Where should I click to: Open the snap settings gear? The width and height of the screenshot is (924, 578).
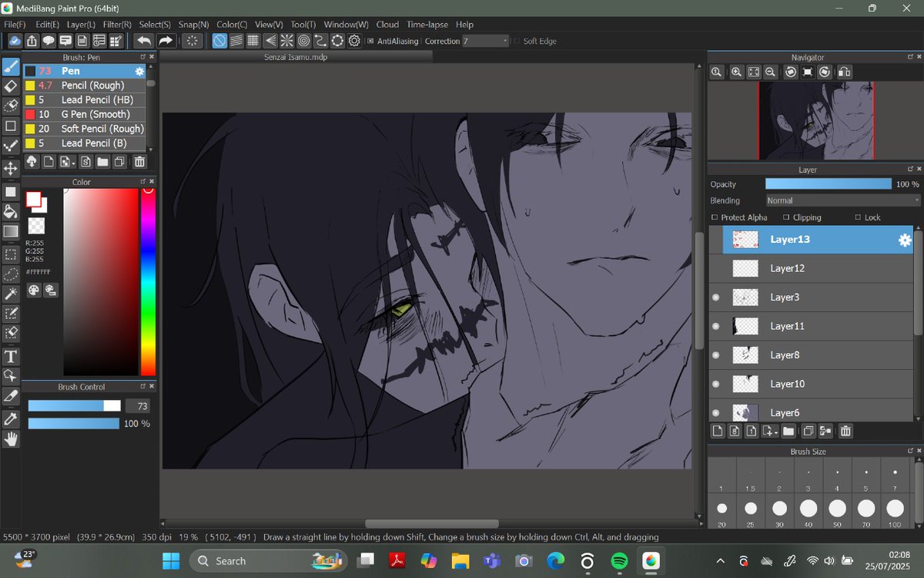[x=355, y=41]
